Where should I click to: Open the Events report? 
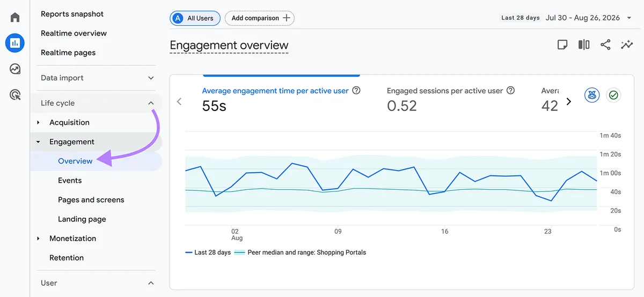point(70,180)
